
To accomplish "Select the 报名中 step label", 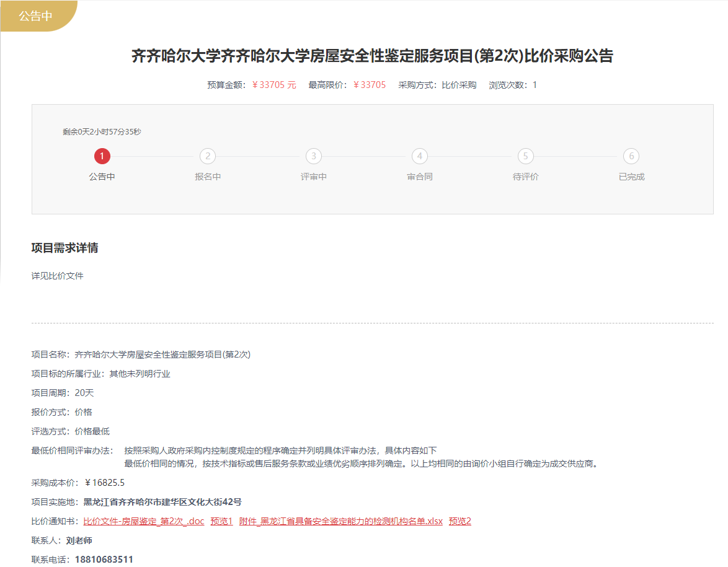I will click(x=208, y=177).
